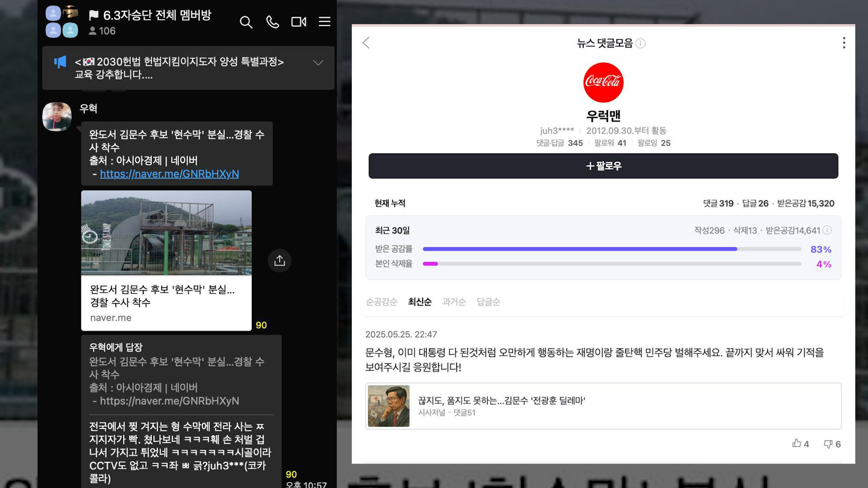This screenshot has width=868, height=488.
Task: Click 받은 공감률 progress bar
Action: pyautogui.click(x=612, y=249)
